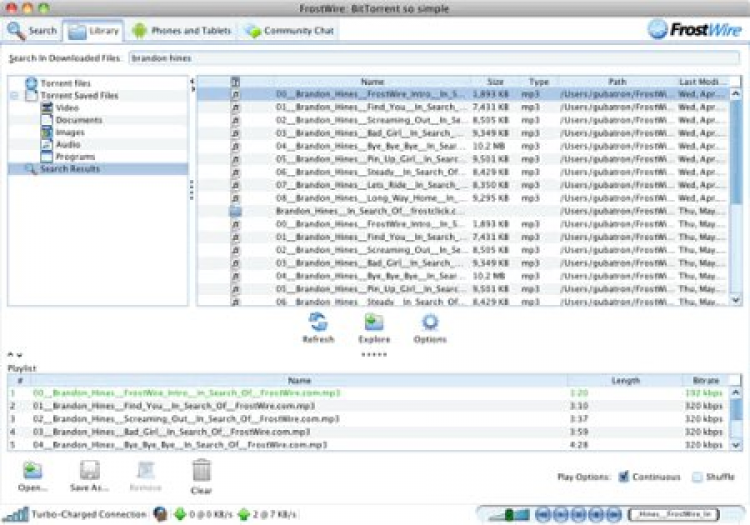Focus the Search In Downloaded Files field
Screen dimensions: 750x525
434,58
